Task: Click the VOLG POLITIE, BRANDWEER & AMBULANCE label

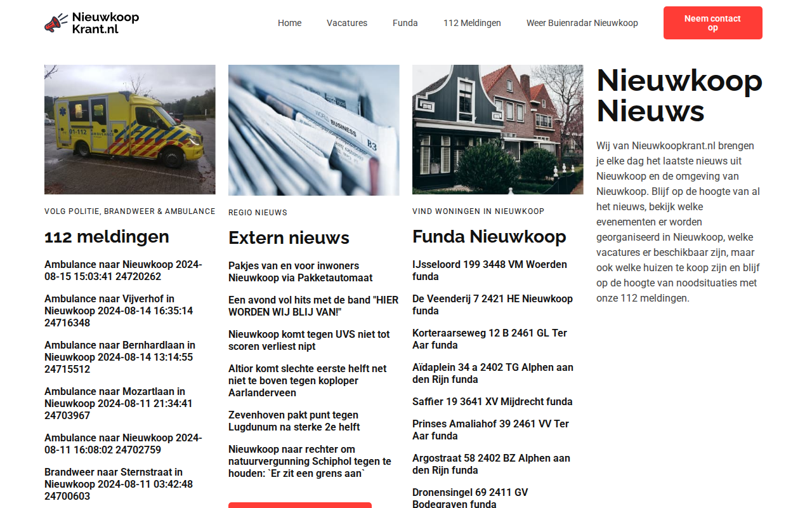Action: pos(130,211)
